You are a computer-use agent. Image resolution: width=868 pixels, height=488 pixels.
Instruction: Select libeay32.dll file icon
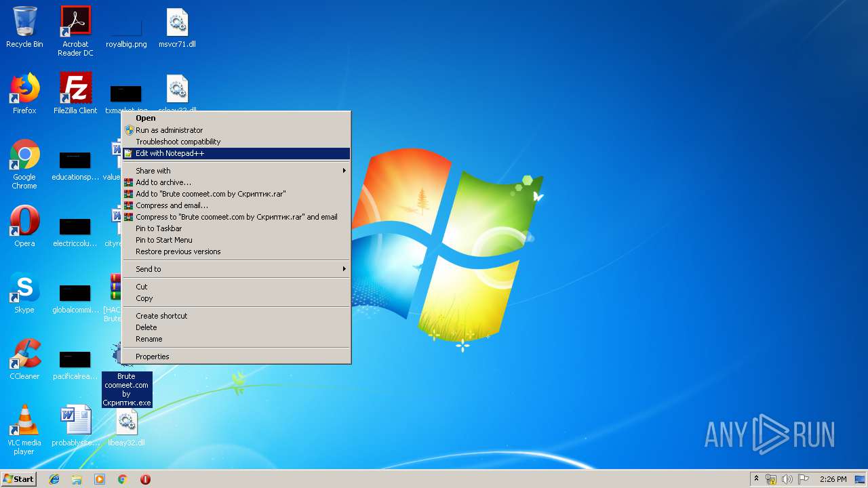126,426
